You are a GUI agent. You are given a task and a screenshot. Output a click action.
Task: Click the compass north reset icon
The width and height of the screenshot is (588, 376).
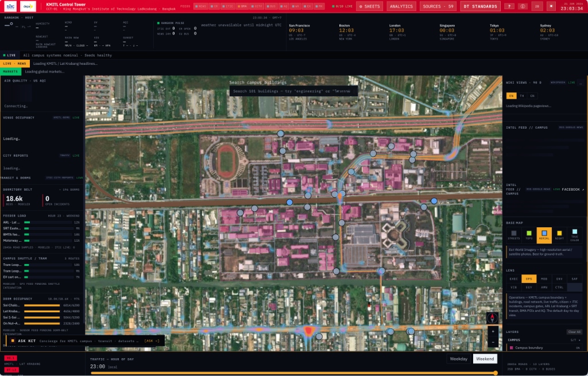pyautogui.click(x=492, y=318)
